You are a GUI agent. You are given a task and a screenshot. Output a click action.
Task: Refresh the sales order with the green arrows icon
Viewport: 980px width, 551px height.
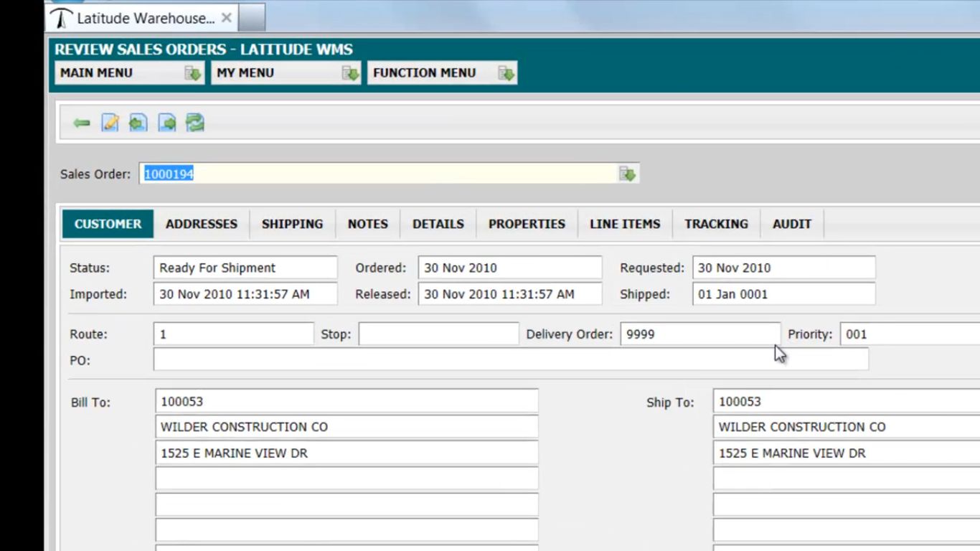coord(195,123)
